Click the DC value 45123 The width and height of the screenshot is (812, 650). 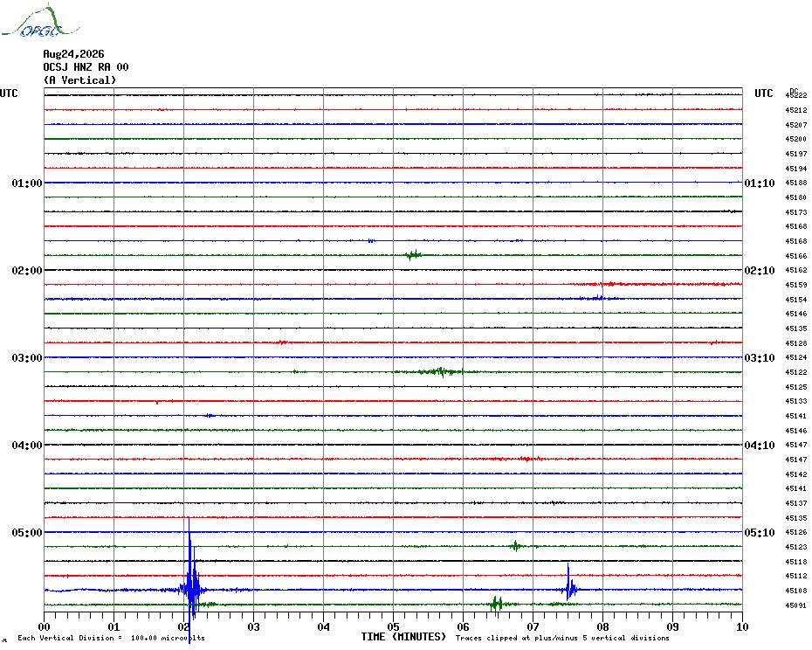(x=796, y=547)
